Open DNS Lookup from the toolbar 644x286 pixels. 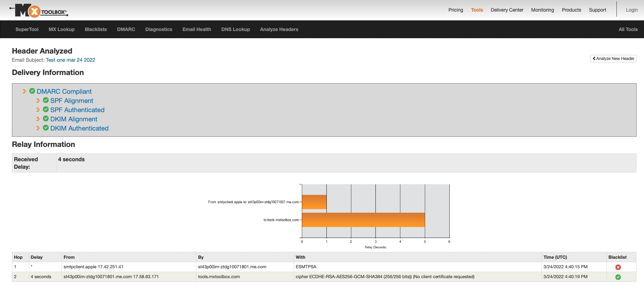[236, 29]
